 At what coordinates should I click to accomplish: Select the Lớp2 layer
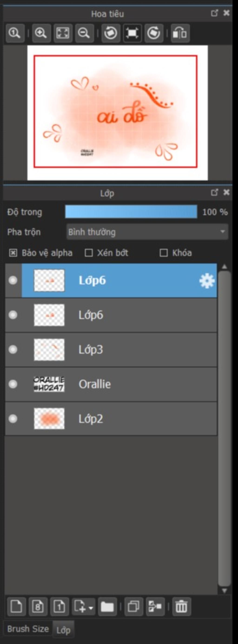click(111, 419)
